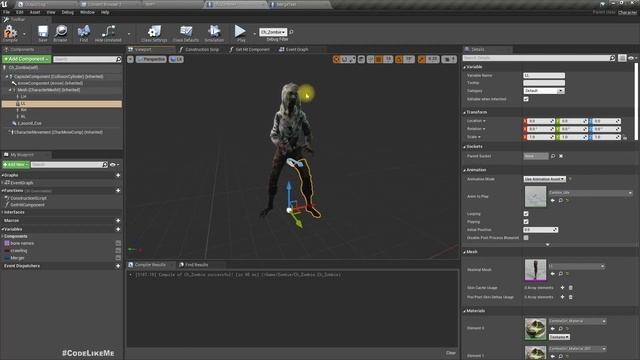Viewport: 640px width, 360px height.
Task: Toggle visibility of Merger variable
Action: [118, 258]
